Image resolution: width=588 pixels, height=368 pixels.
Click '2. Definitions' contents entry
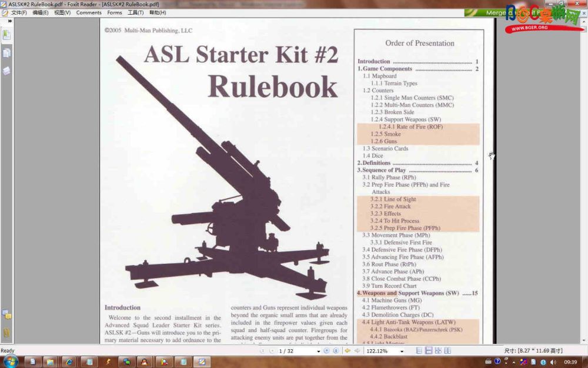pyautogui.click(x=374, y=163)
